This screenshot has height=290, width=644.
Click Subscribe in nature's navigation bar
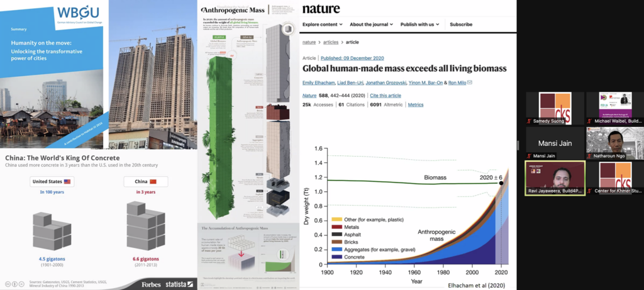tap(461, 25)
